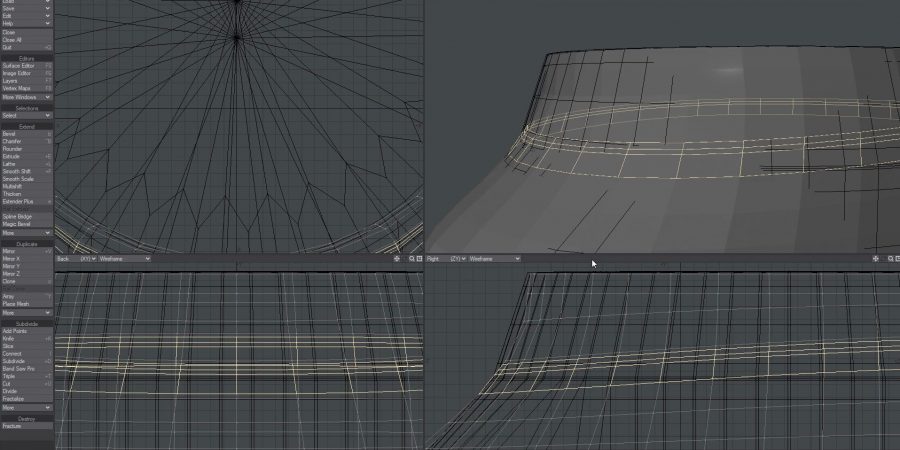
Task: Select the Extrude tool
Action: coord(26,156)
